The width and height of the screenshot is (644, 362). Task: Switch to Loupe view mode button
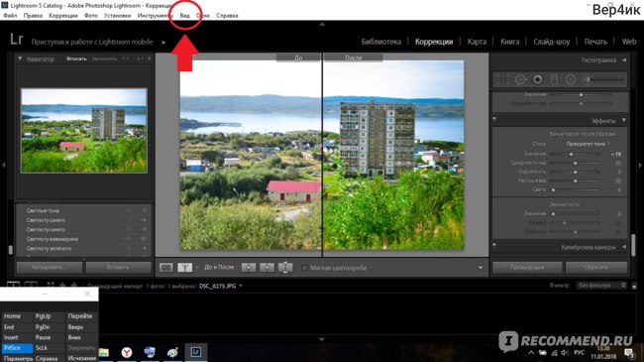coord(165,268)
